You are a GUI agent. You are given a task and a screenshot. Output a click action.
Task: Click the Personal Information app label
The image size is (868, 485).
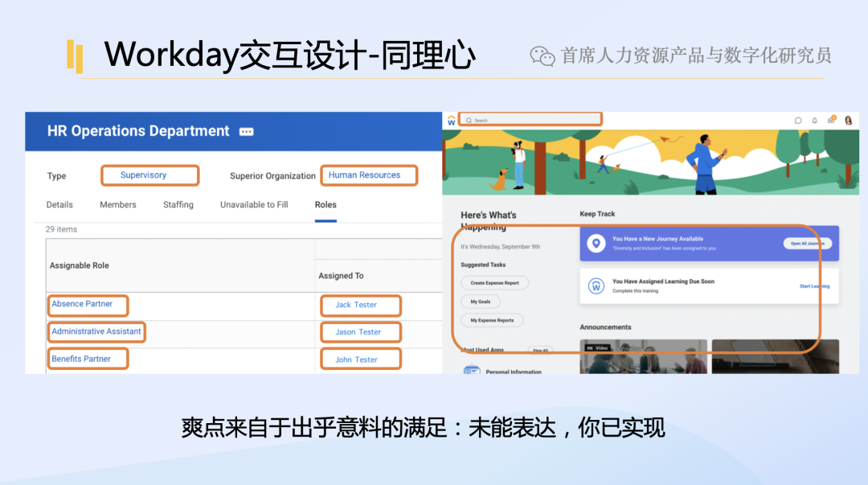point(514,372)
